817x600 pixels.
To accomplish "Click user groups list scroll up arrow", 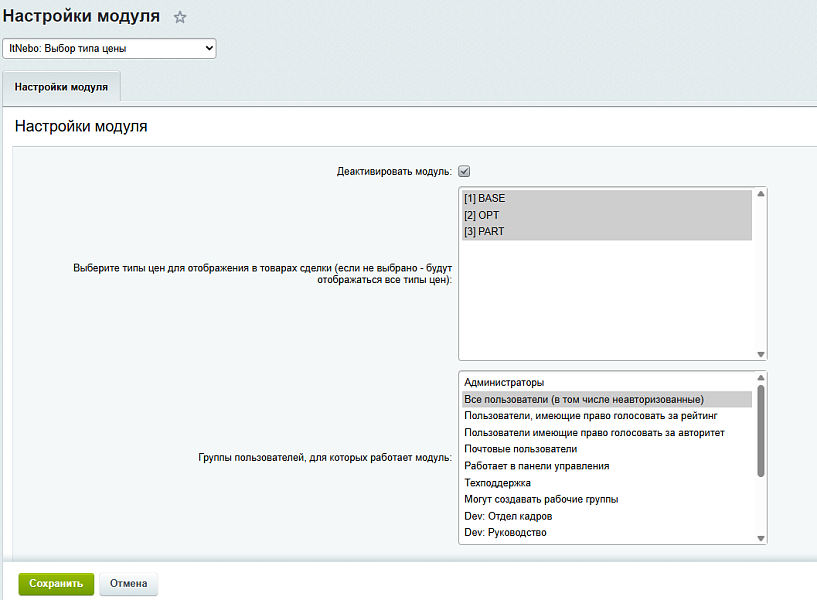I will tap(761, 378).
